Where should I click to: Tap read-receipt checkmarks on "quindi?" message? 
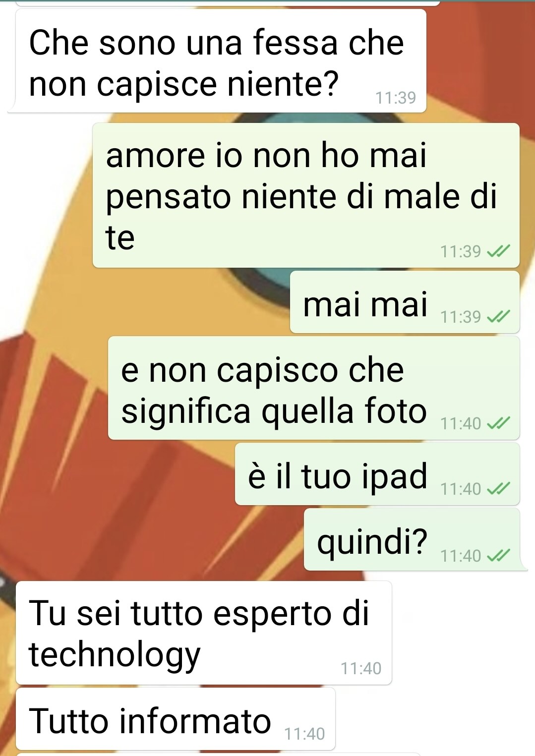coord(498,556)
